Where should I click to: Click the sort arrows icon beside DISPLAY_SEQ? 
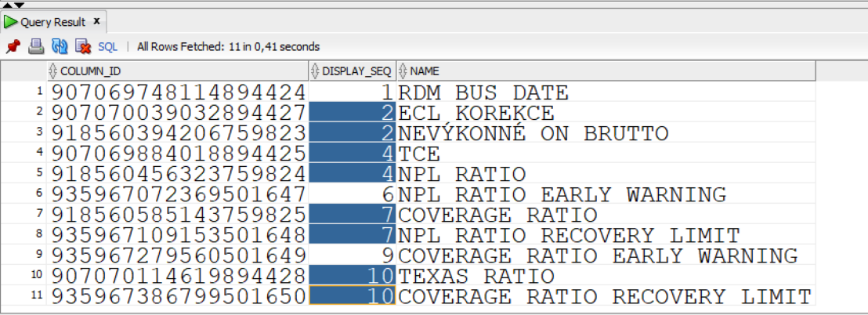tap(316, 71)
